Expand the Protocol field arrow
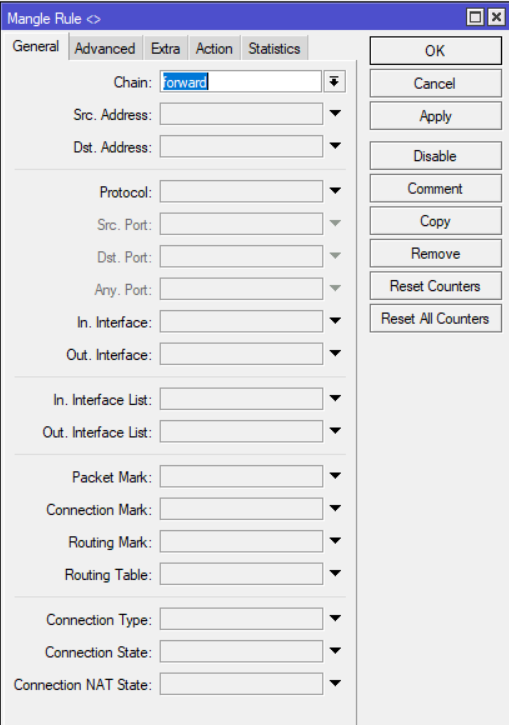 [335, 190]
